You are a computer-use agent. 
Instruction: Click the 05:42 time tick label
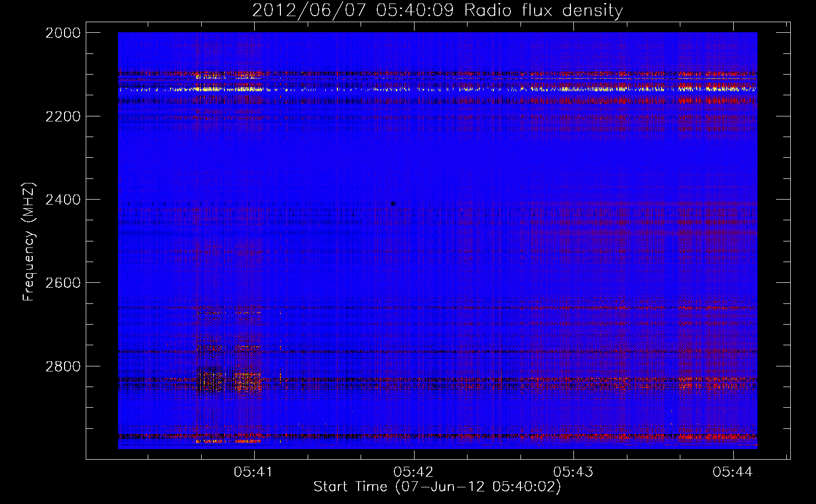tap(414, 472)
